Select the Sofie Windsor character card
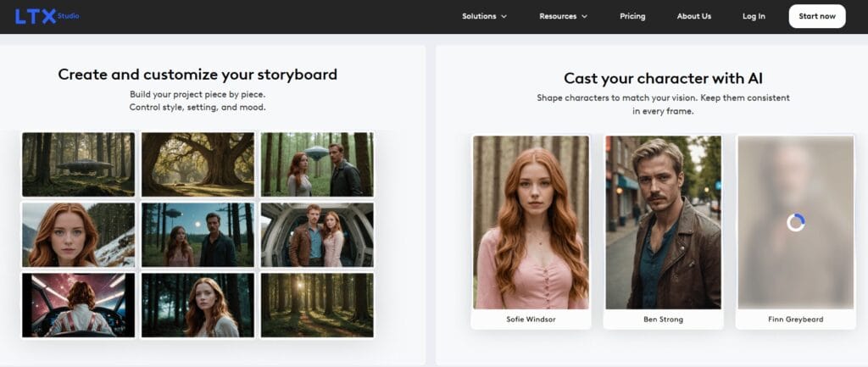 click(x=531, y=232)
